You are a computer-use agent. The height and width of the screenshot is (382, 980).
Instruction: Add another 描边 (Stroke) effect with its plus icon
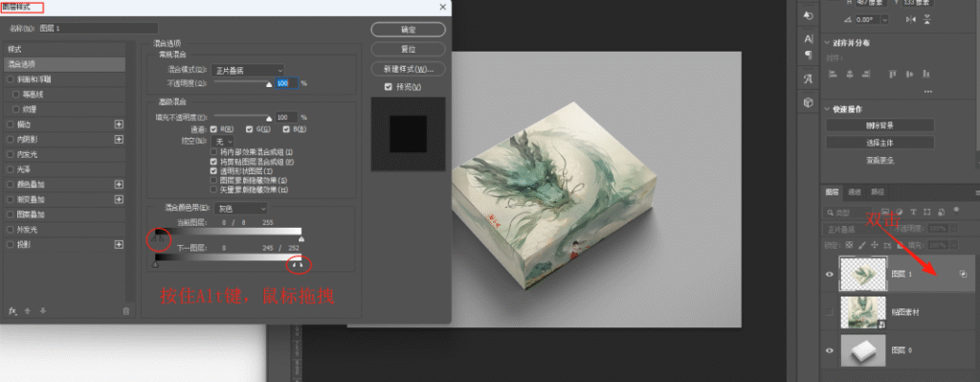tap(119, 124)
